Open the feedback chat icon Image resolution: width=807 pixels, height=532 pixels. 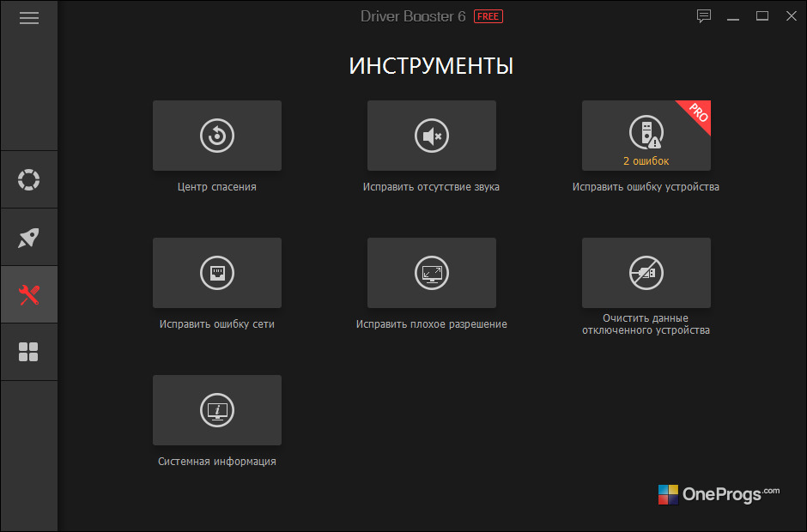pos(704,16)
